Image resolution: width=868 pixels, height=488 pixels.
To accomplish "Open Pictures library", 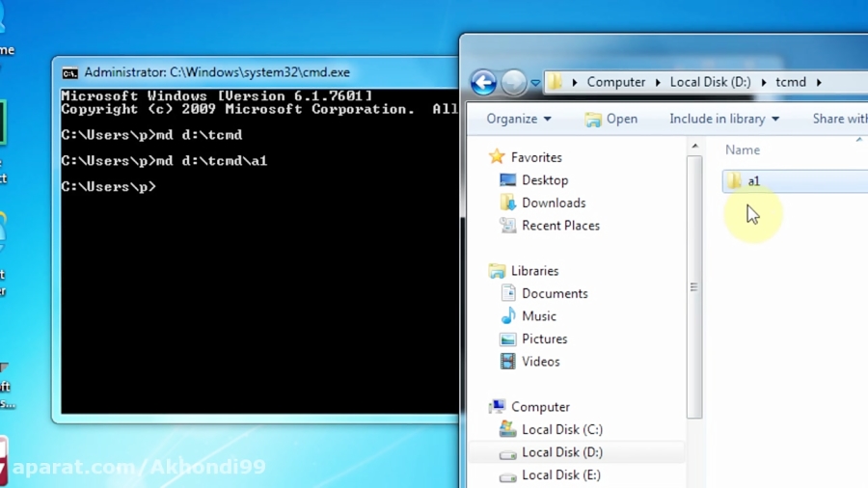I will coord(544,339).
